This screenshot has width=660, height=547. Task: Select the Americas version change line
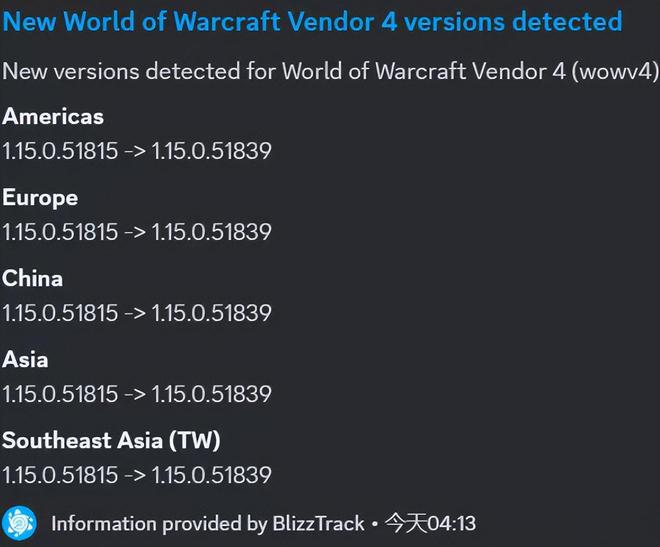pyautogui.click(x=137, y=151)
